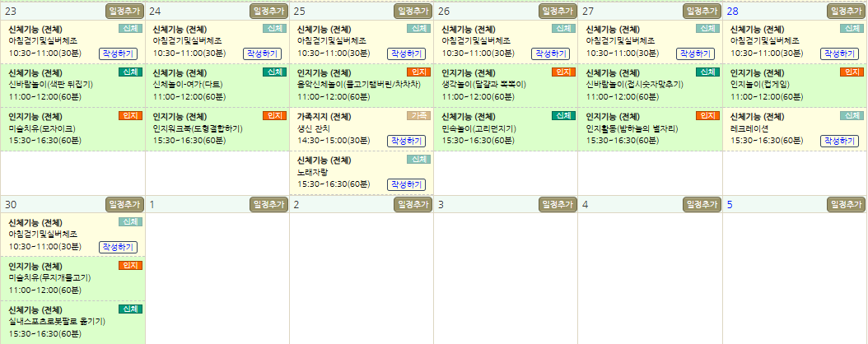The height and width of the screenshot is (344, 868).
Task: Click 작성하기 for morning exercise on day 24
Action: 262,53
